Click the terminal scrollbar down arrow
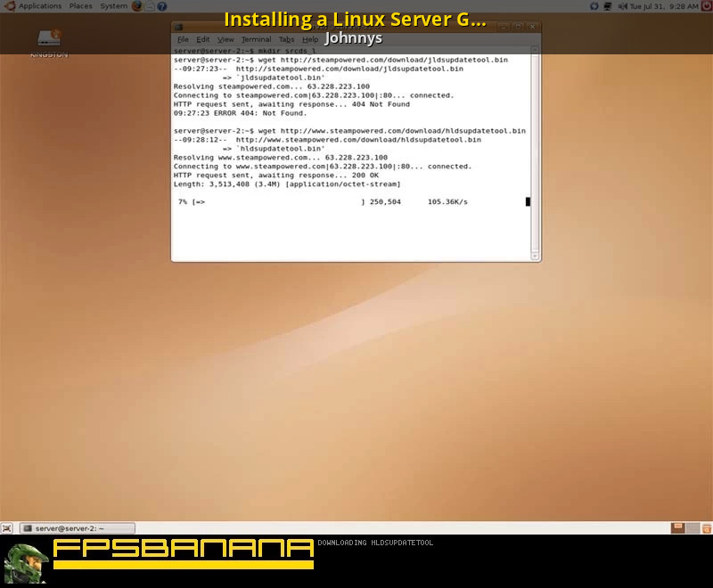The image size is (713, 588). pos(535,256)
